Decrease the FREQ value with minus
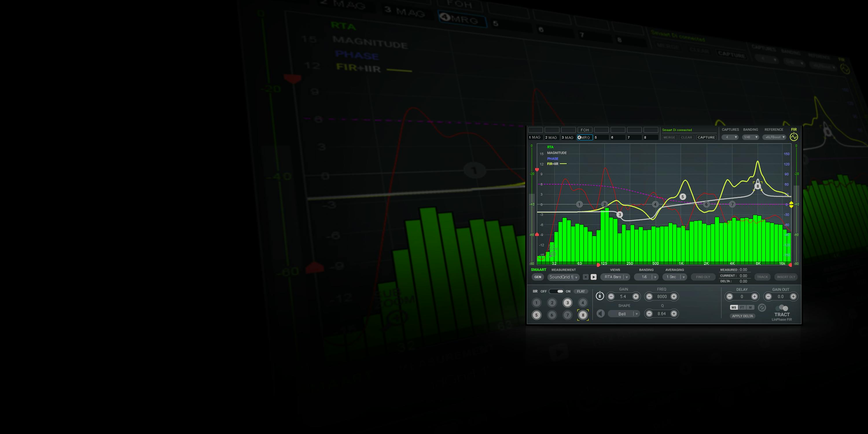This screenshot has width=868, height=434. [649, 297]
